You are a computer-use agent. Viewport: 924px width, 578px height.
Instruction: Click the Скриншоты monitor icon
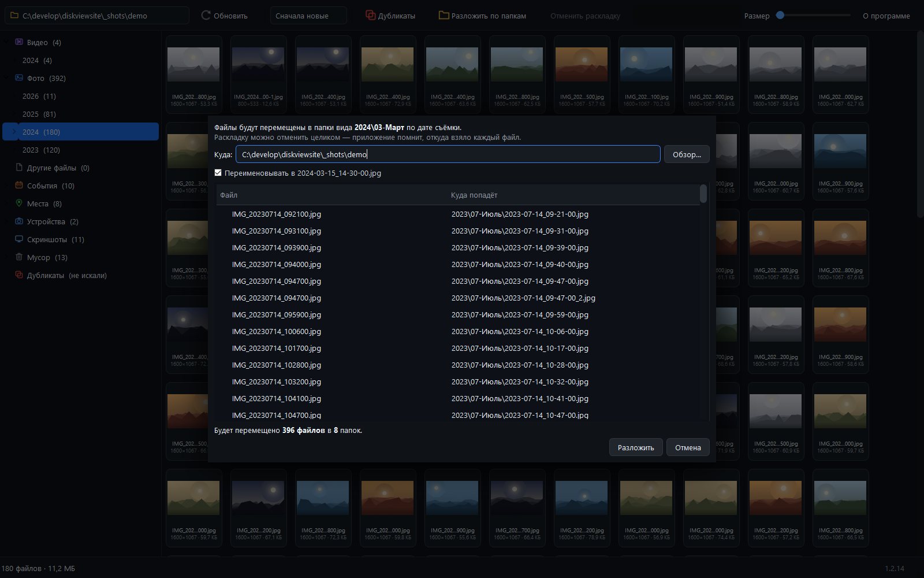pyautogui.click(x=19, y=239)
